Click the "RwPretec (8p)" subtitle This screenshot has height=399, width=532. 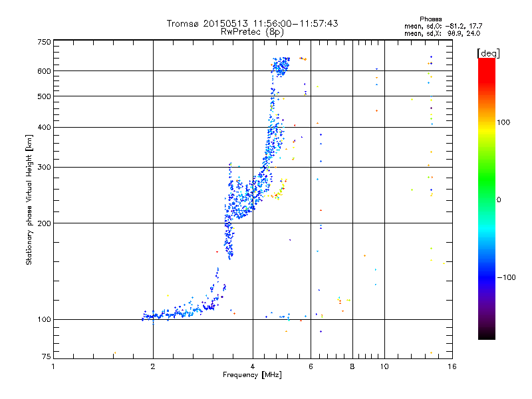[252, 32]
